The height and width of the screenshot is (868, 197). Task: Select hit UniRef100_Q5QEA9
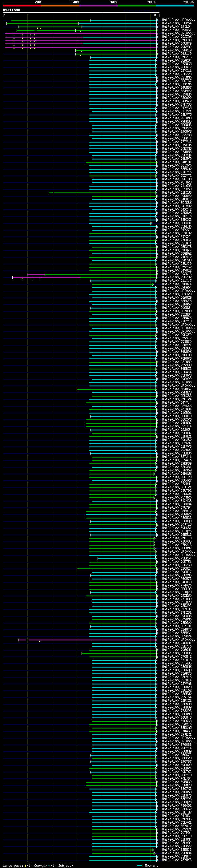click(x=176, y=40)
